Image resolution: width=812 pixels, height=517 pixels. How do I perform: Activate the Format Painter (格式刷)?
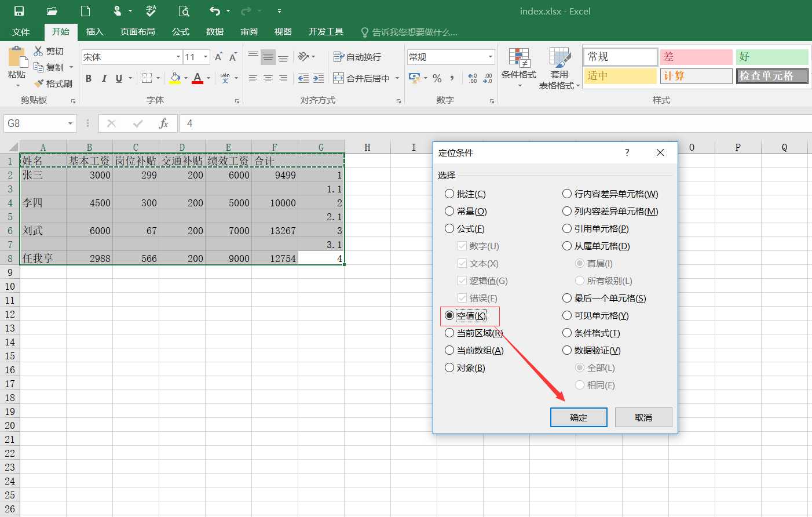39,83
